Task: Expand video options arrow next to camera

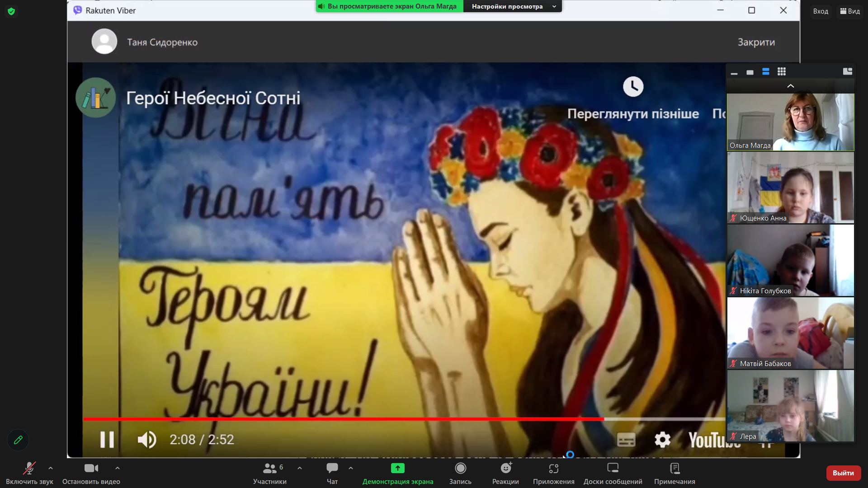Action: click(118, 468)
